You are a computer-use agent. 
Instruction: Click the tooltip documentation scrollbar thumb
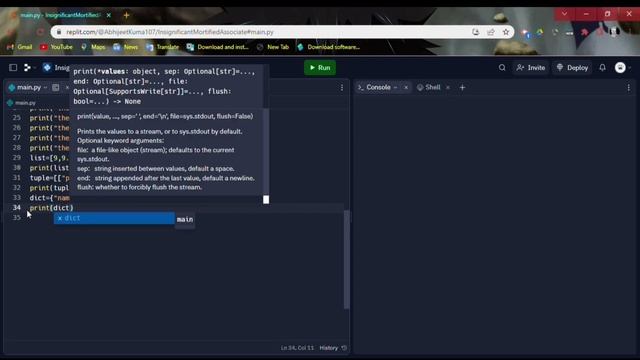[266, 200]
